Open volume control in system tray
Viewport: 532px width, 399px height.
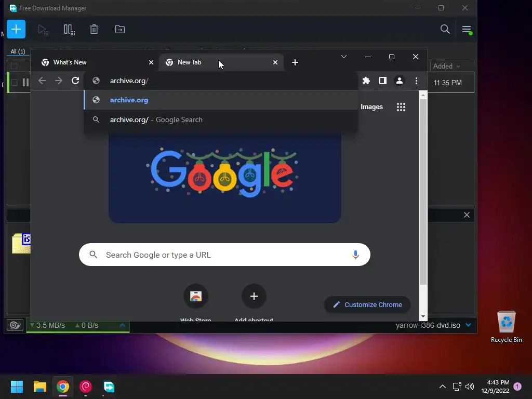click(470, 387)
